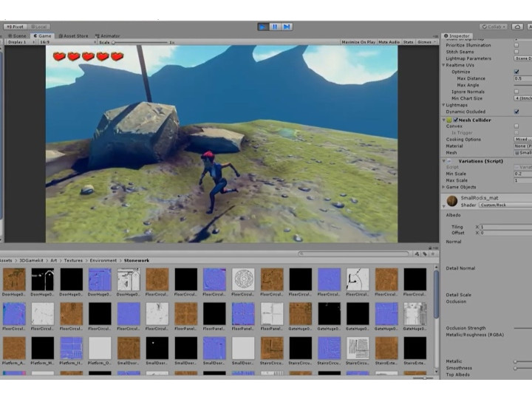Click the Play button in the toolbar
This screenshot has width=532, height=399.
click(263, 27)
